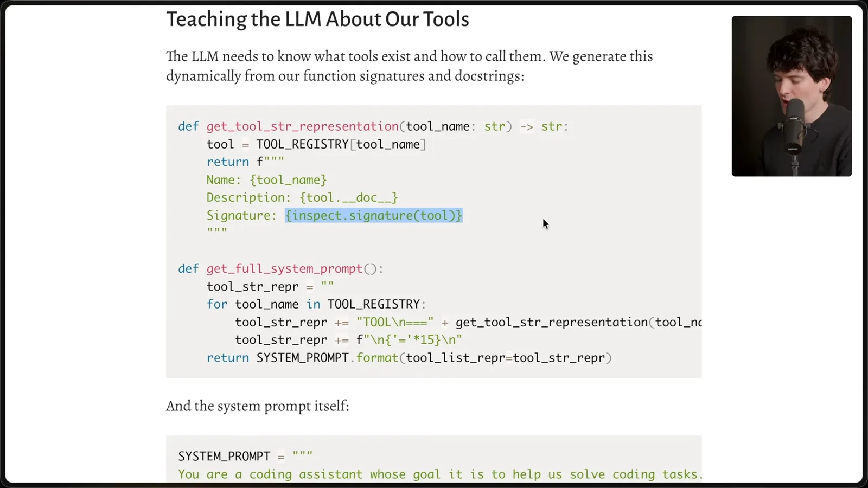Click the paragraph starting "The LLM needs to know"
Screen dimensions: 868x488
click(410, 66)
